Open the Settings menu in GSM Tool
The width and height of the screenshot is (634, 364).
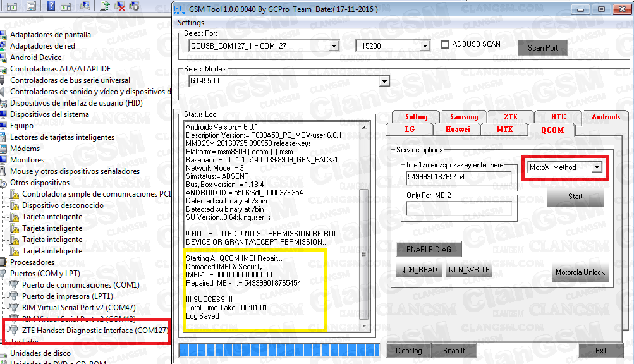pyautogui.click(x=190, y=23)
